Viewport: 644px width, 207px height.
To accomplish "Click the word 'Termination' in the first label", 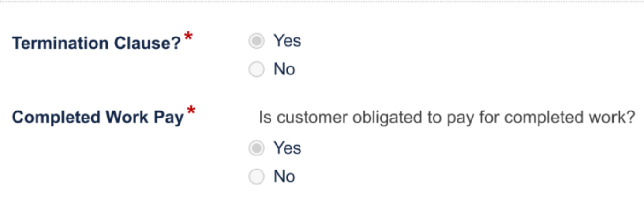I will tap(60, 44).
